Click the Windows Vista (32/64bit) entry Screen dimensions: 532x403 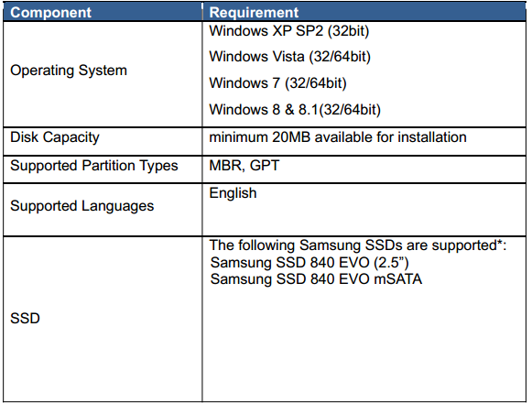[x=289, y=57]
